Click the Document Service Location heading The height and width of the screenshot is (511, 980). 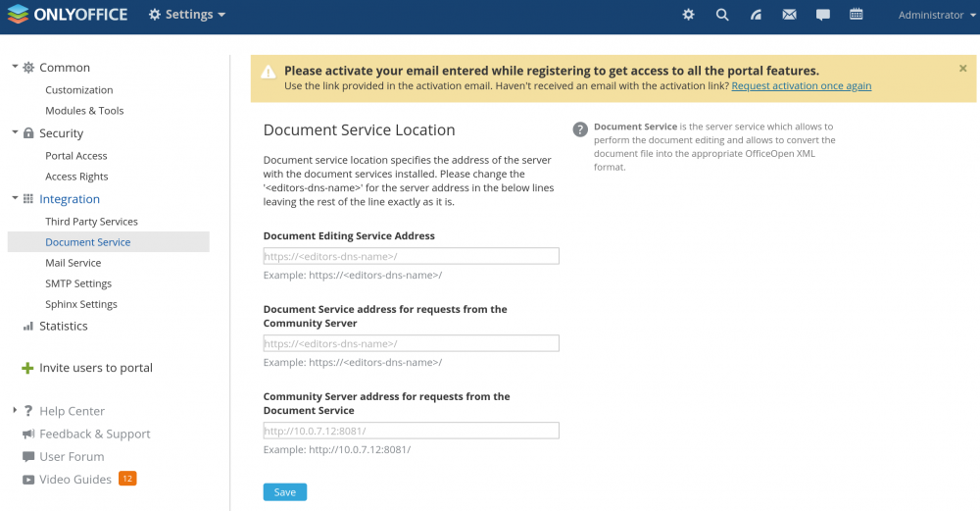tap(360, 130)
